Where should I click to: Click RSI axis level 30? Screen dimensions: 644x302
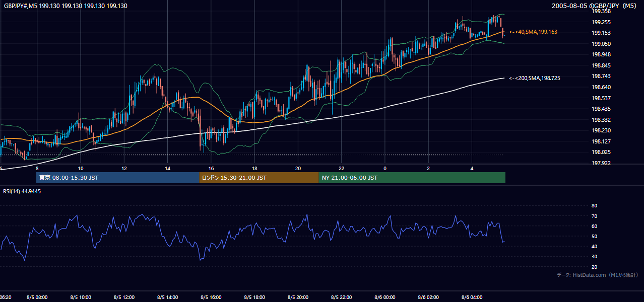(x=594, y=257)
